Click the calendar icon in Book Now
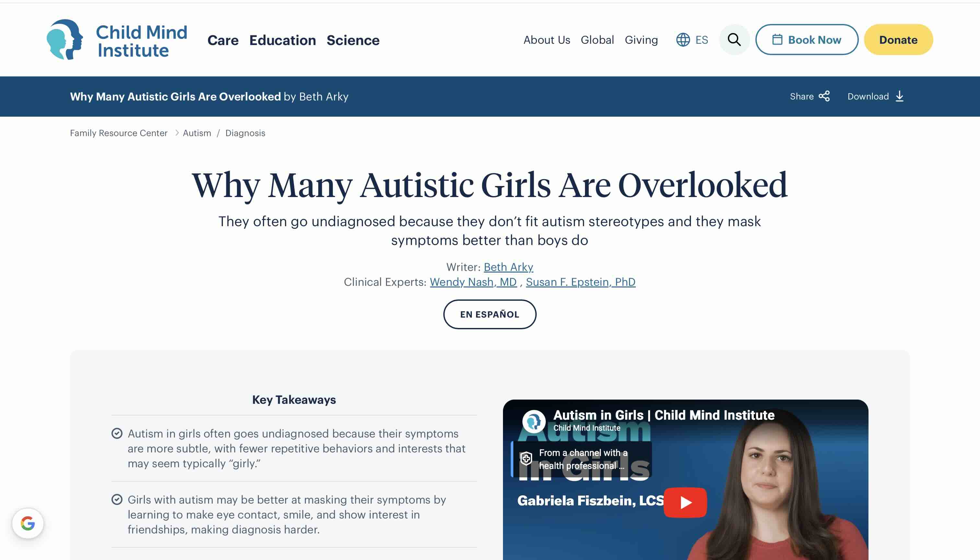The width and height of the screenshot is (980, 560). (x=777, y=40)
